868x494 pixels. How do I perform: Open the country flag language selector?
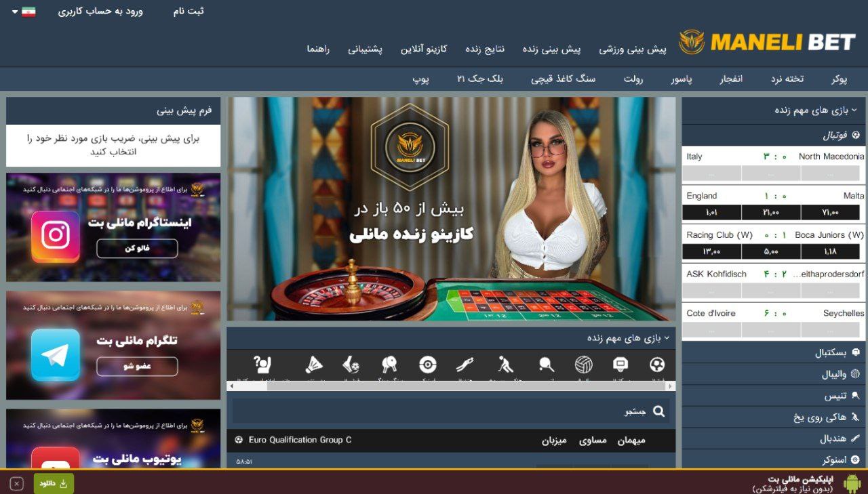[28, 11]
